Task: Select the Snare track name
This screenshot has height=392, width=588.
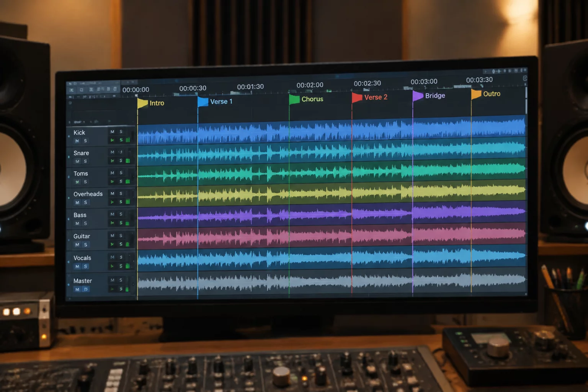Action: [x=81, y=153]
